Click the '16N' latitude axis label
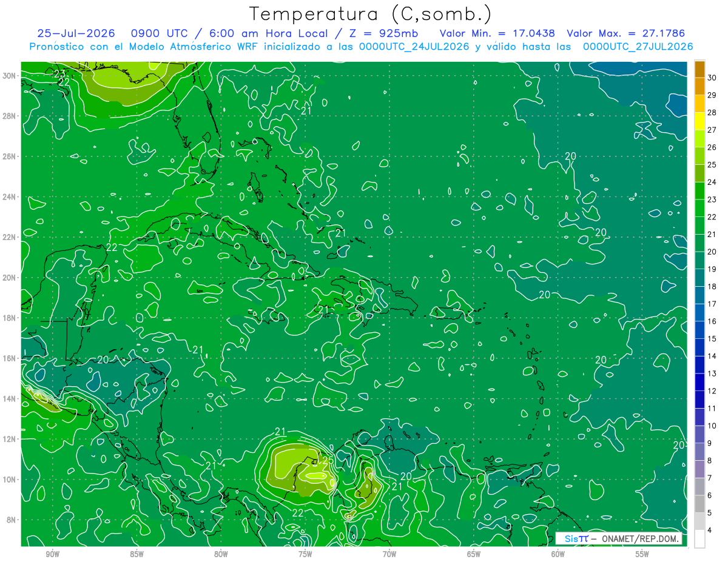Viewport: 728px width, 562px height. click(x=9, y=358)
